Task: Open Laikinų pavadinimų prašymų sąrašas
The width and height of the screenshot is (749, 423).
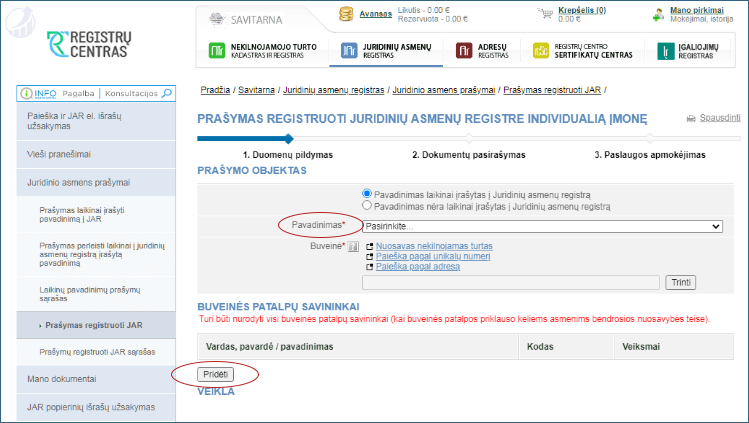Action: [x=96, y=294]
